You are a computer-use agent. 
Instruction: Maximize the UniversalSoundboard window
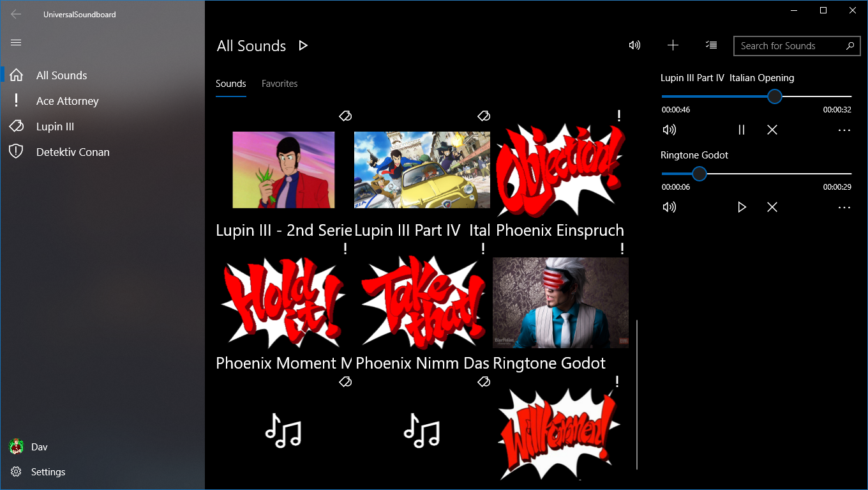coord(823,10)
